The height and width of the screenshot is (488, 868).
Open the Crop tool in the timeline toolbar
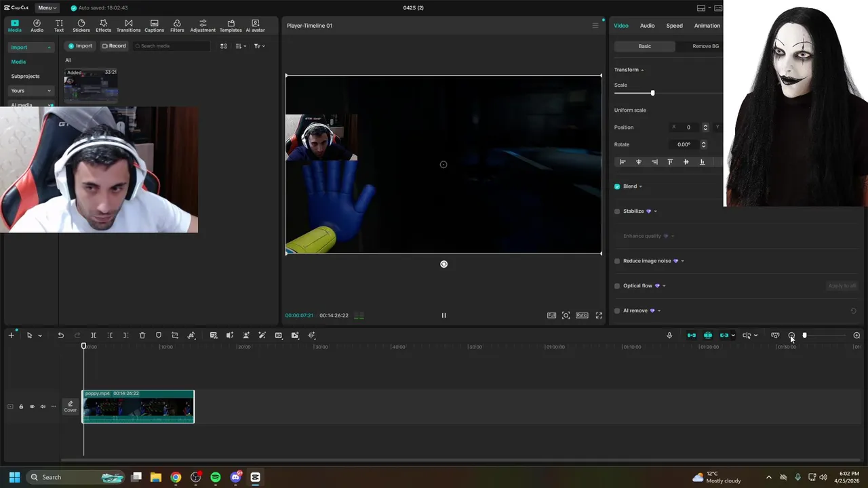click(x=175, y=335)
